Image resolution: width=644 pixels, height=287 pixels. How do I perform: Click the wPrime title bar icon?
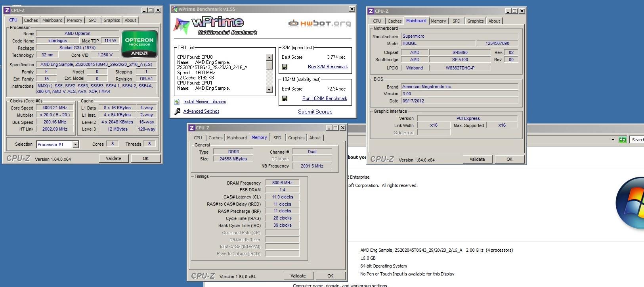click(174, 9)
